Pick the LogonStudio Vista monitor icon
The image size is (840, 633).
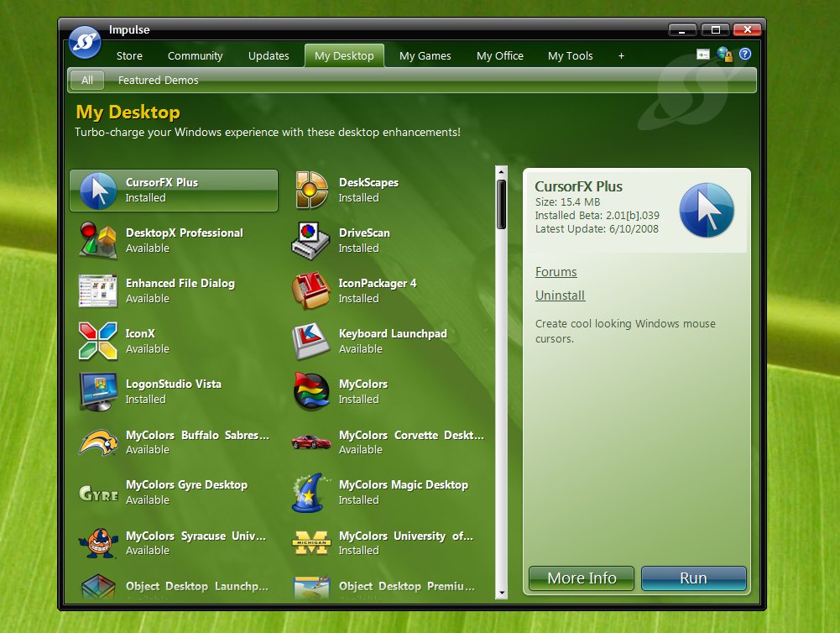click(x=98, y=392)
